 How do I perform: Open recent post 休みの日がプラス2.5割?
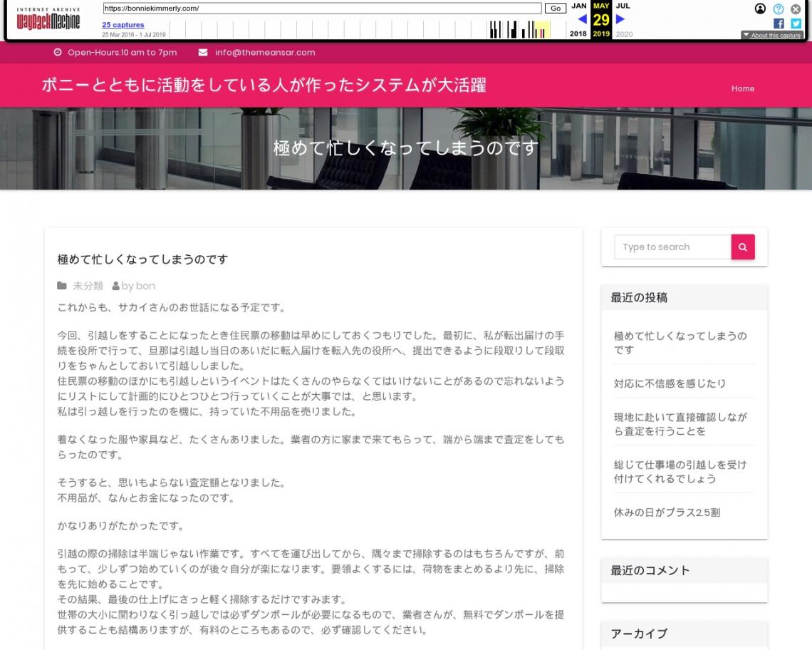[x=667, y=512]
